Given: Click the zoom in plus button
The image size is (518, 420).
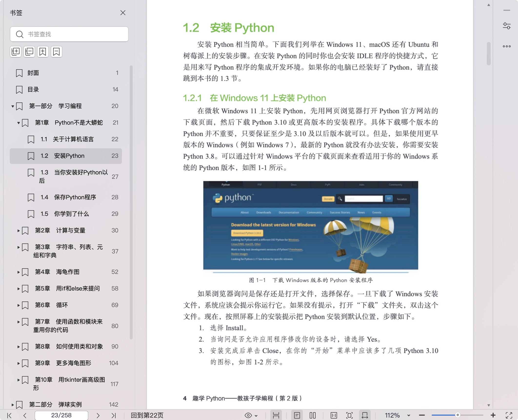Looking at the screenshot, I should coord(493,415).
